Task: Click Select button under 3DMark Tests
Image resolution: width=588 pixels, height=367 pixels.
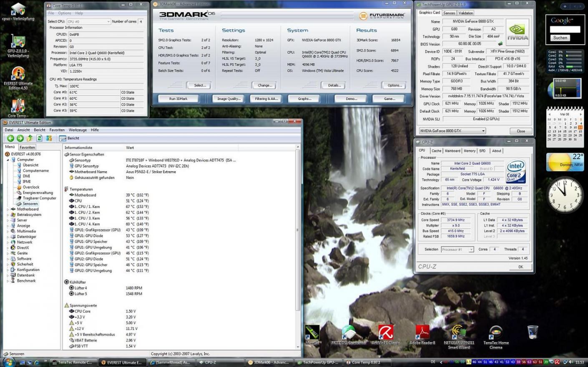Action: 200,85
